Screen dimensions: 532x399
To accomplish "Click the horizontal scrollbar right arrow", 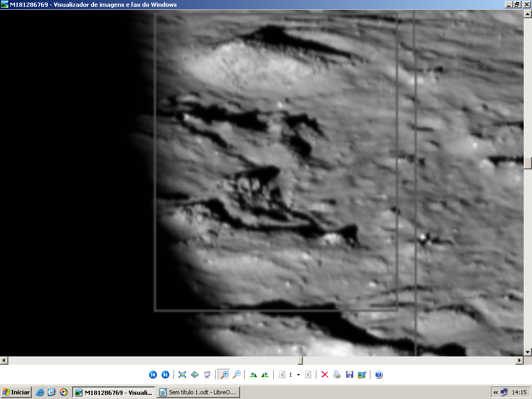I will click(x=519, y=360).
